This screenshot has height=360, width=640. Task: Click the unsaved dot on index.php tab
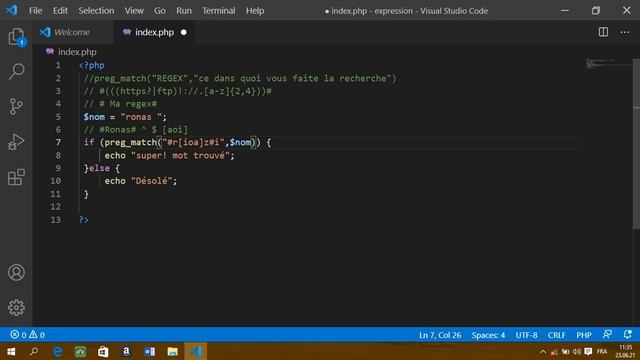[184, 32]
